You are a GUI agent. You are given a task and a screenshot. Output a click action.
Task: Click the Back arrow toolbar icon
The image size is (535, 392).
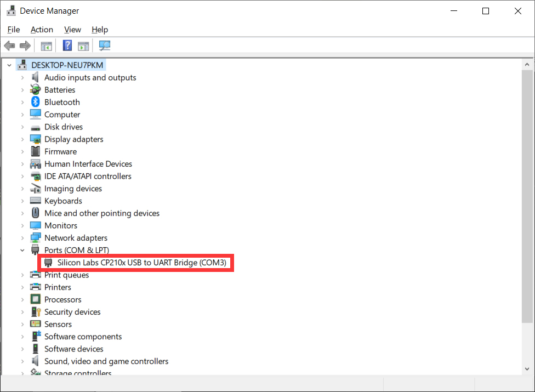[9, 46]
